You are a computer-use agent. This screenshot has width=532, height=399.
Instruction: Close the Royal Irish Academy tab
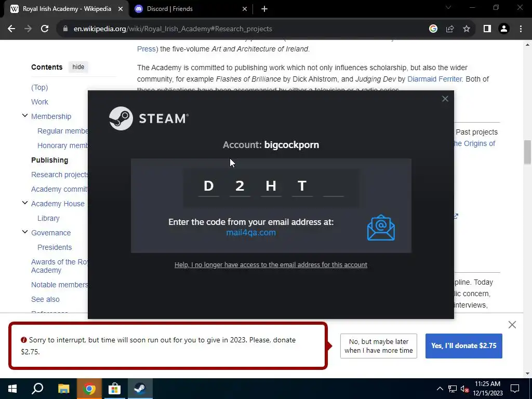[121, 9]
